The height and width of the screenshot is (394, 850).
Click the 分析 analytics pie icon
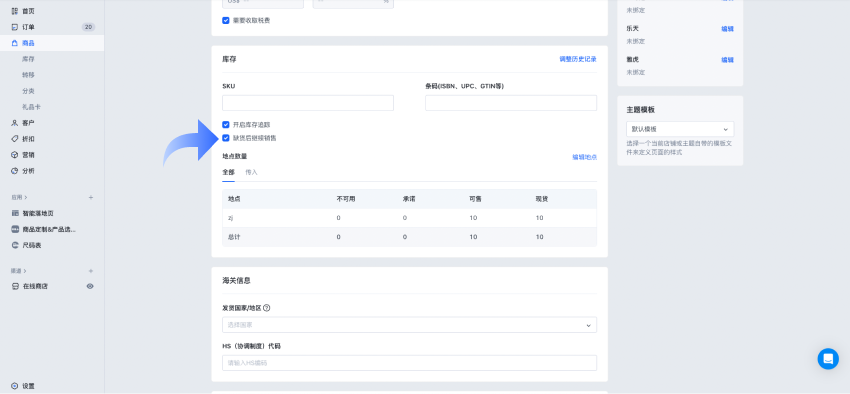[x=15, y=171]
